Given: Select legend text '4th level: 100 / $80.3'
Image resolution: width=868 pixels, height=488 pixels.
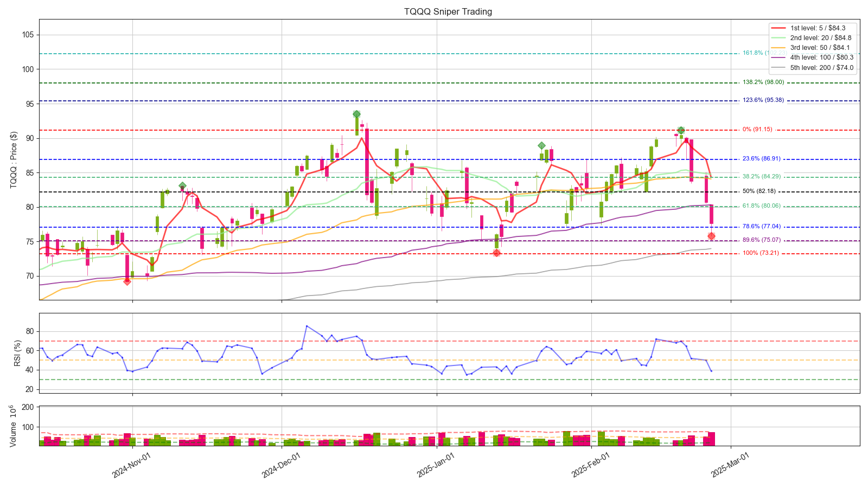Looking at the screenshot, I should (x=822, y=58).
